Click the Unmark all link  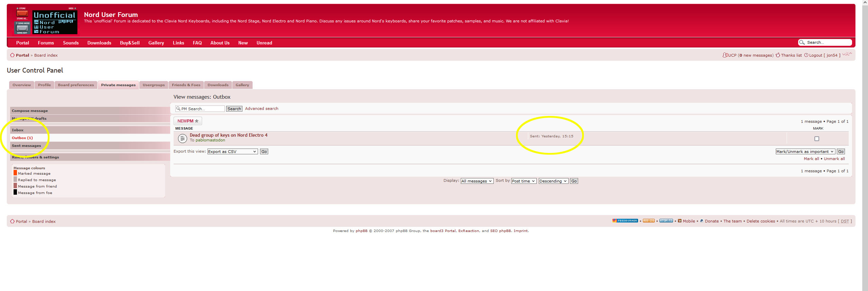tap(834, 159)
